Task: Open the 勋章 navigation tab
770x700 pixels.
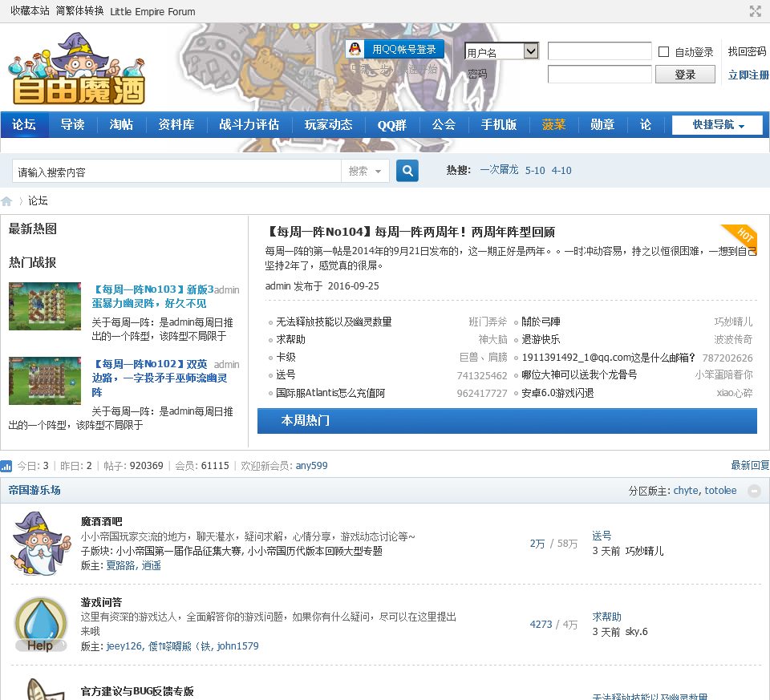Action: tap(602, 124)
